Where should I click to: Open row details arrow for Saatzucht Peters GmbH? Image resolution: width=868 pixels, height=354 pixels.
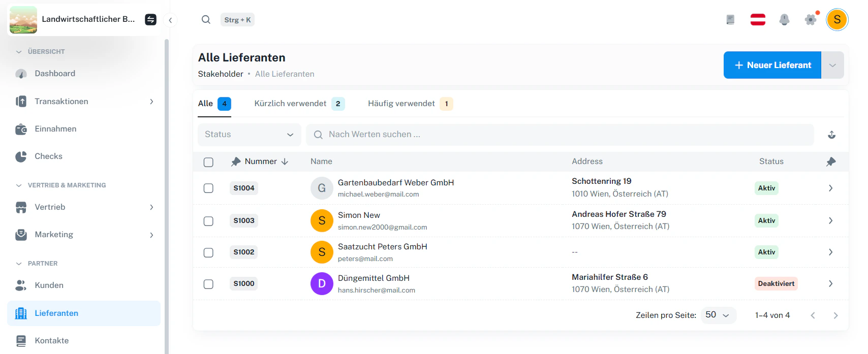(831, 252)
